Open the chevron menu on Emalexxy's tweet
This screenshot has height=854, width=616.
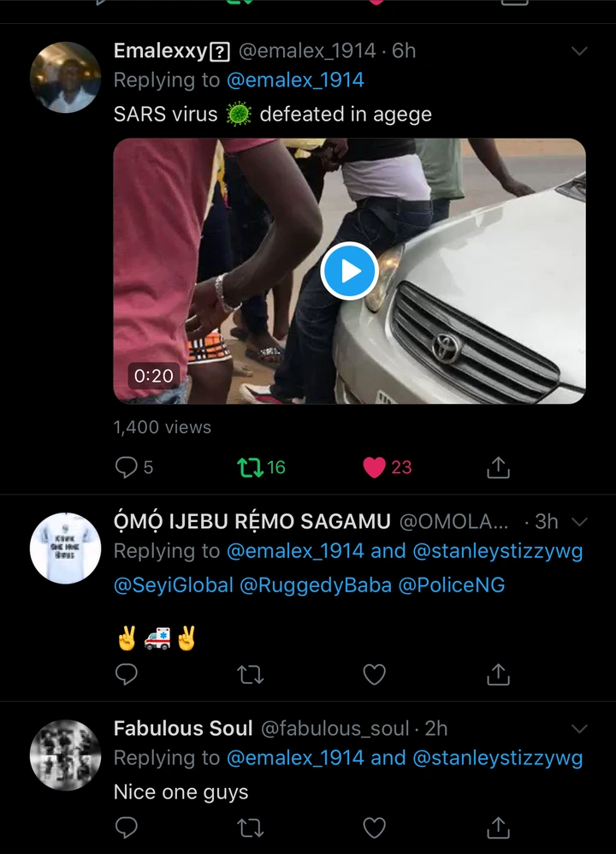[579, 51]
